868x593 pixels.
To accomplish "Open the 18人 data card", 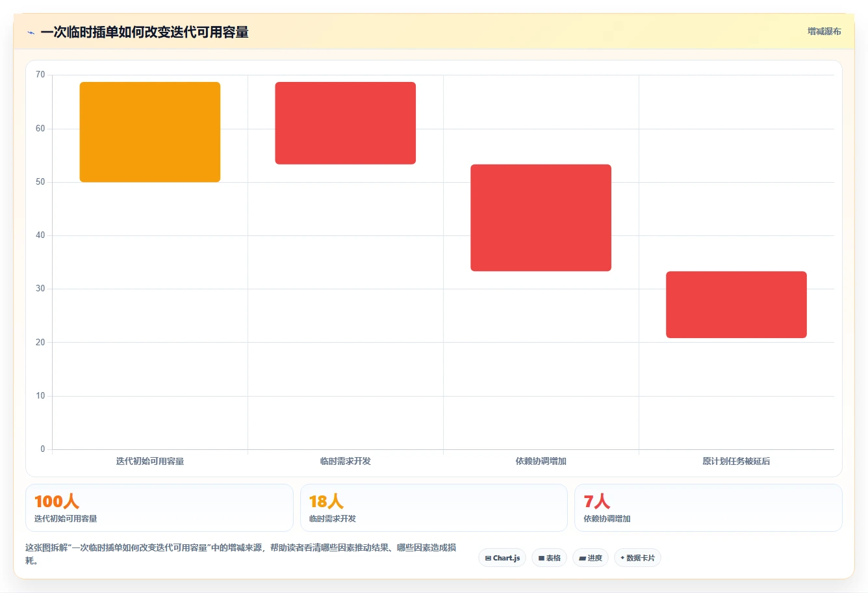I will [434, 508].
